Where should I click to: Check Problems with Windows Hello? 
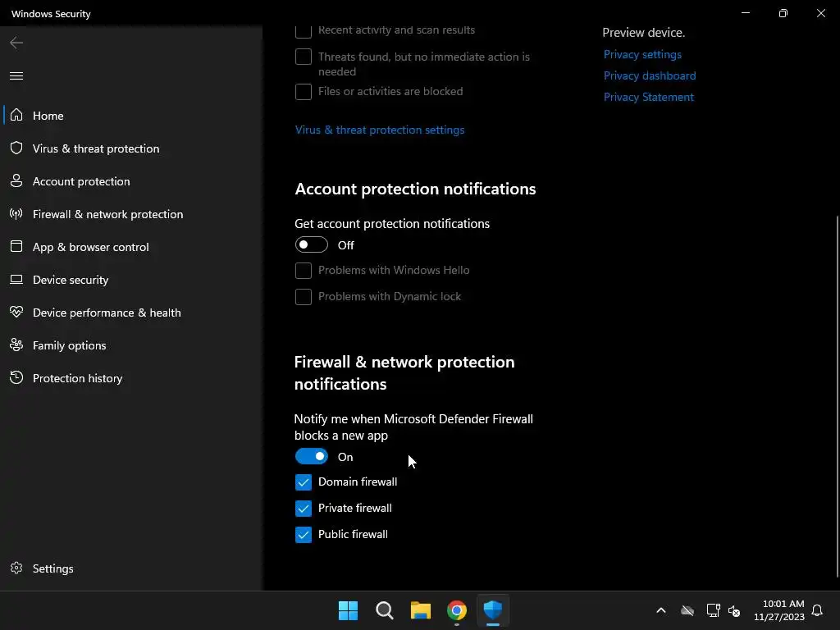coord(304,271)
